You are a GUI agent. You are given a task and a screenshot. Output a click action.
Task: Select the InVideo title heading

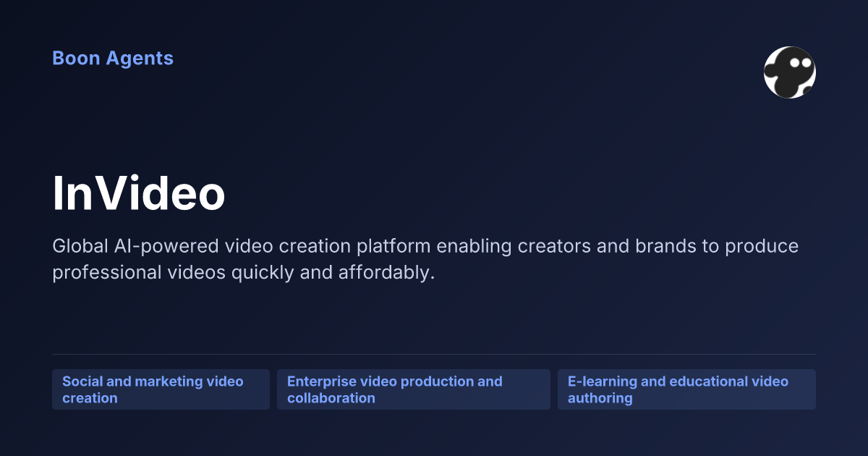[x=139, y=194]
